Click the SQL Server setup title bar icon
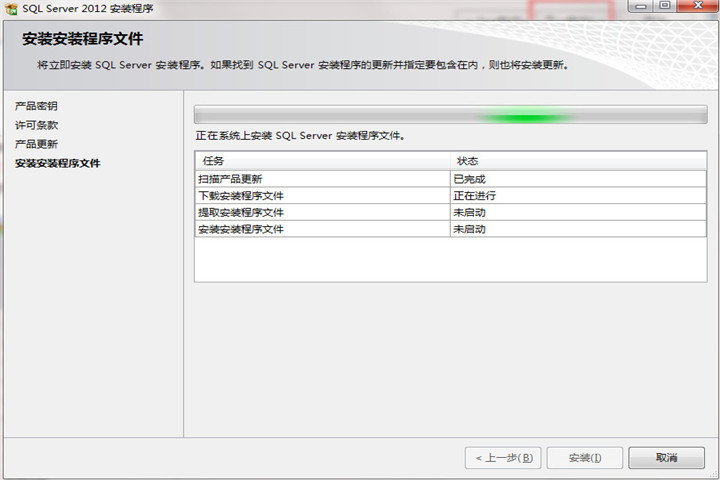 point(10,8)
